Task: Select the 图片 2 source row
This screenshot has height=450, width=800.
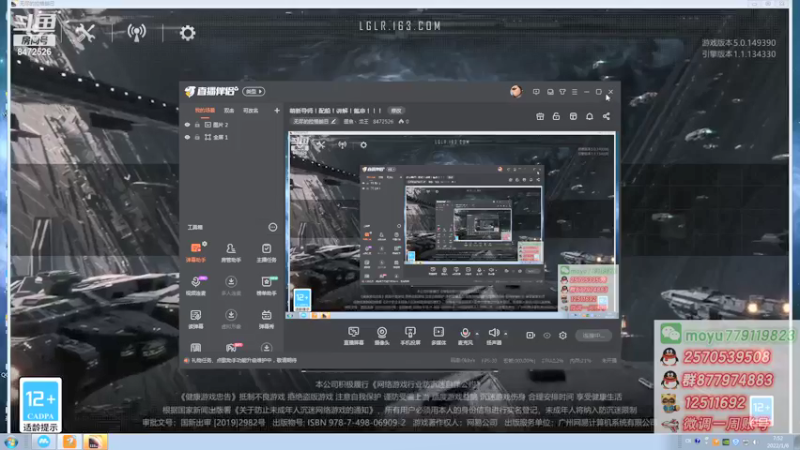Action: tap(232, 124)
